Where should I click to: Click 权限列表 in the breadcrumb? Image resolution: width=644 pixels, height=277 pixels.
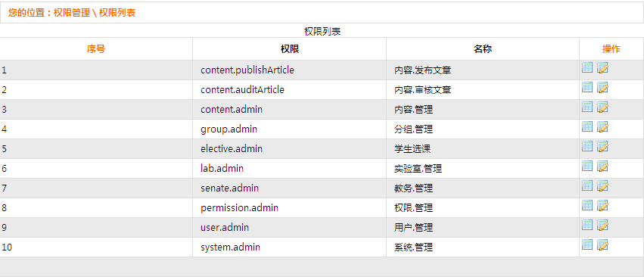117,13
